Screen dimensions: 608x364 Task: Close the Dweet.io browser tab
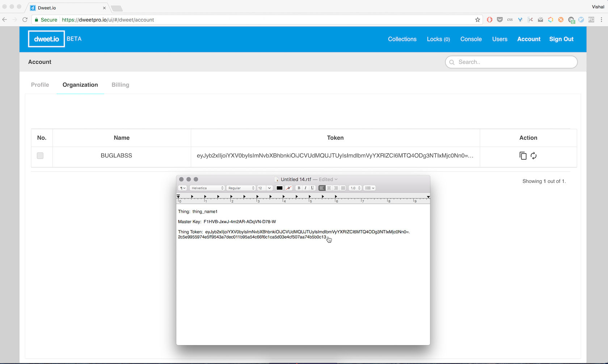click(104, 8)
